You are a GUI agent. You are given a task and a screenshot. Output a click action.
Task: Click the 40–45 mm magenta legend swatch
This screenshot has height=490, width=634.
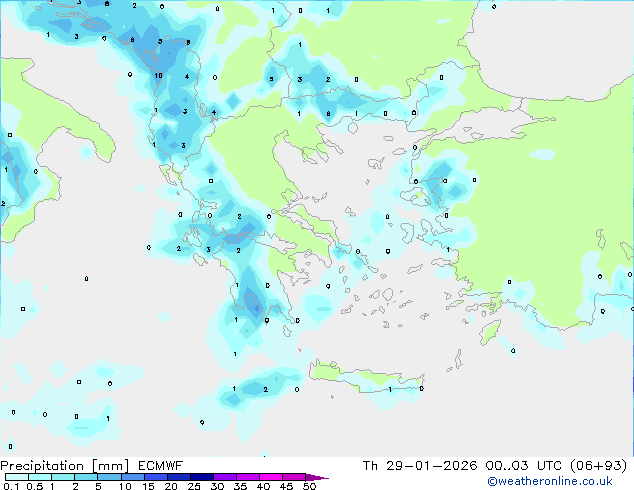tap(271, 477)
